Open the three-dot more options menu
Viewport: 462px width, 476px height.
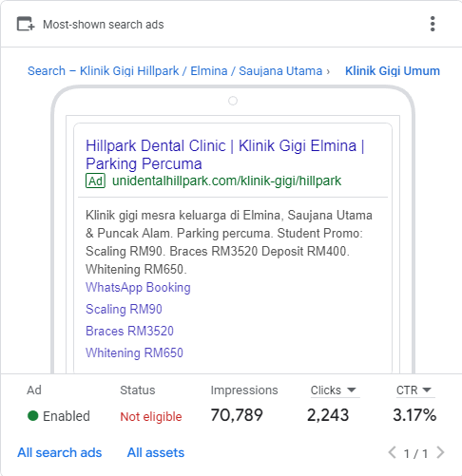click(x=433, y=24)
